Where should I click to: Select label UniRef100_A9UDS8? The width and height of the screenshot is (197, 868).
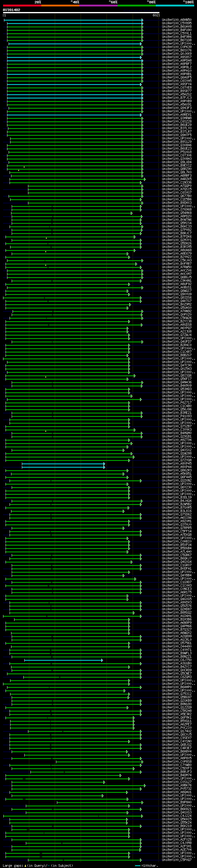177,325
